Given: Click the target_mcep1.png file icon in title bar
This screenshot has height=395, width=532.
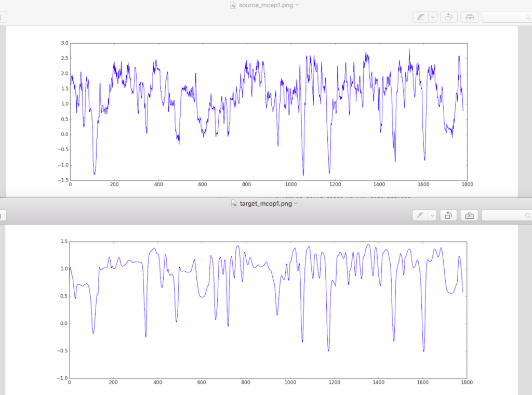Looking at the screenshot, I should point(234,204).
